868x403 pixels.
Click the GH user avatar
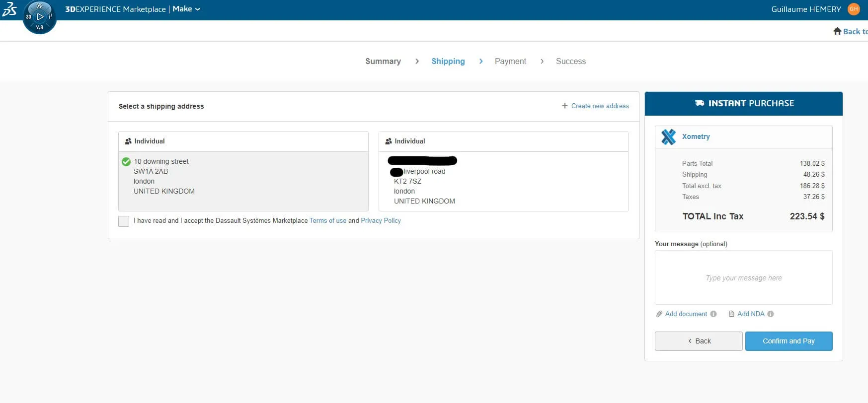(x=854, y=9)
